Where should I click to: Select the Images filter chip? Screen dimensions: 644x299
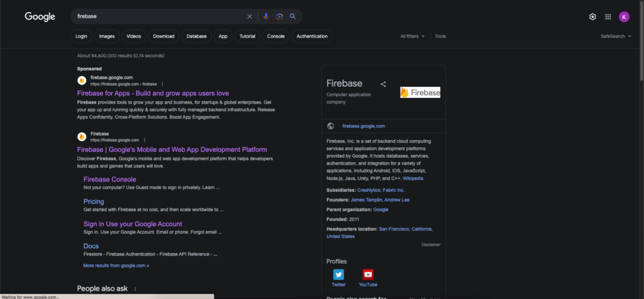coord(107,36)
